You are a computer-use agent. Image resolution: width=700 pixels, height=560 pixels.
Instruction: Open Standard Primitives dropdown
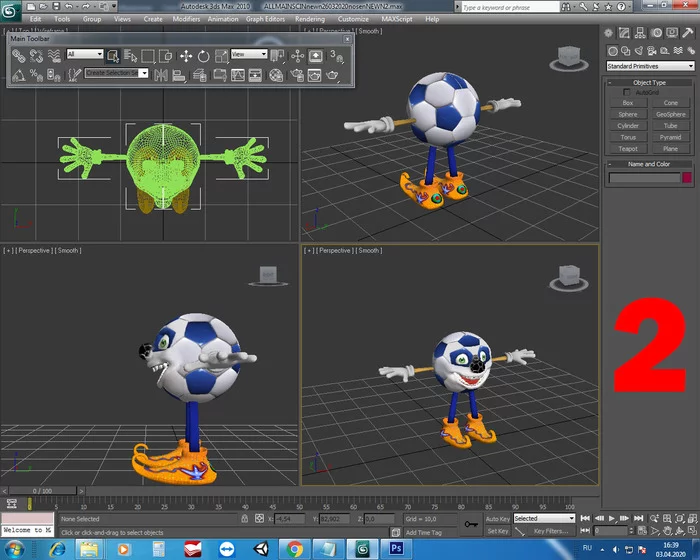point(650,66)
